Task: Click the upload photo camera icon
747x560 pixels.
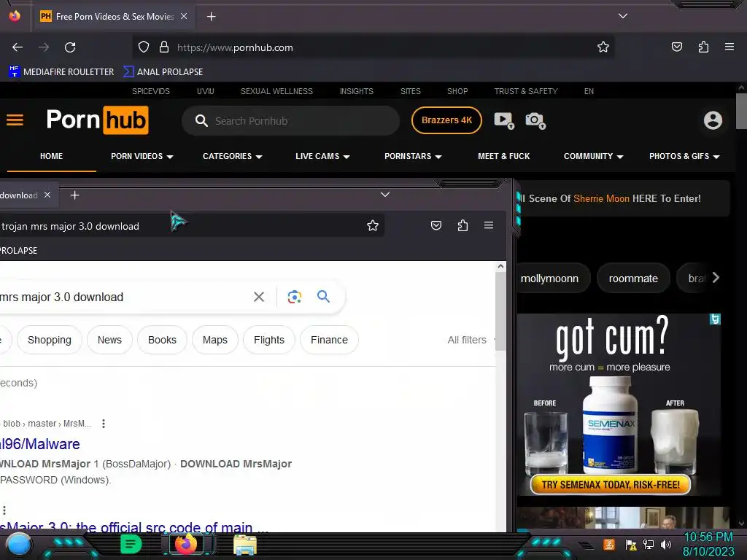Action: [535, 120]
